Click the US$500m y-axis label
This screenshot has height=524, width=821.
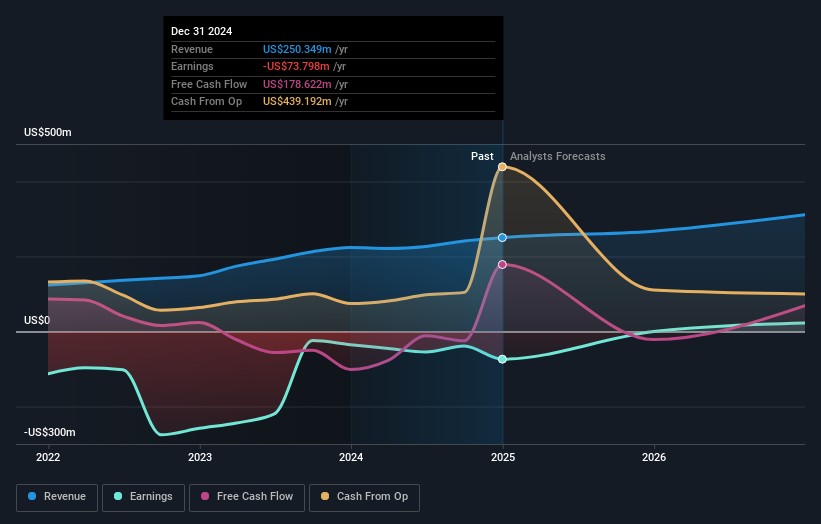click(48, 133)
